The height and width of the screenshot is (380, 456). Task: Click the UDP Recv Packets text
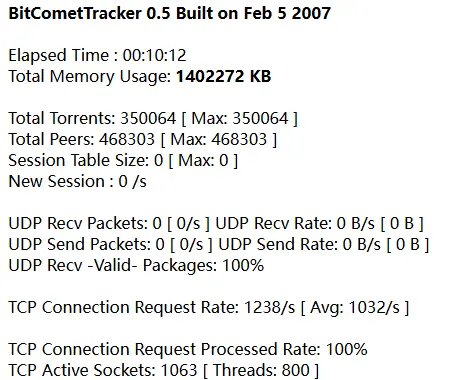[109, 224]
